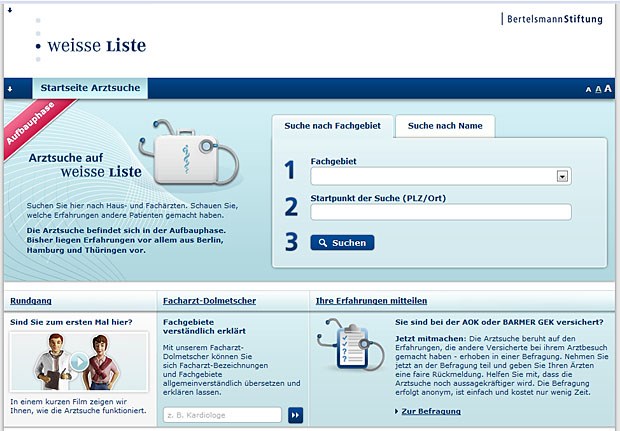The height and width of the screenshot is (431, 620).
Task: Click the weisse Liste logo
Action: pos(91,40)
